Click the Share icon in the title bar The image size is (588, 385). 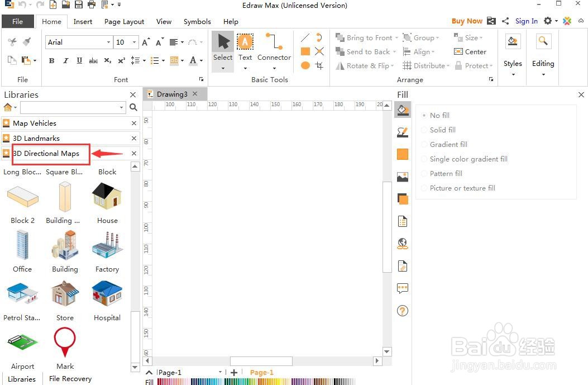coord(505,21)
